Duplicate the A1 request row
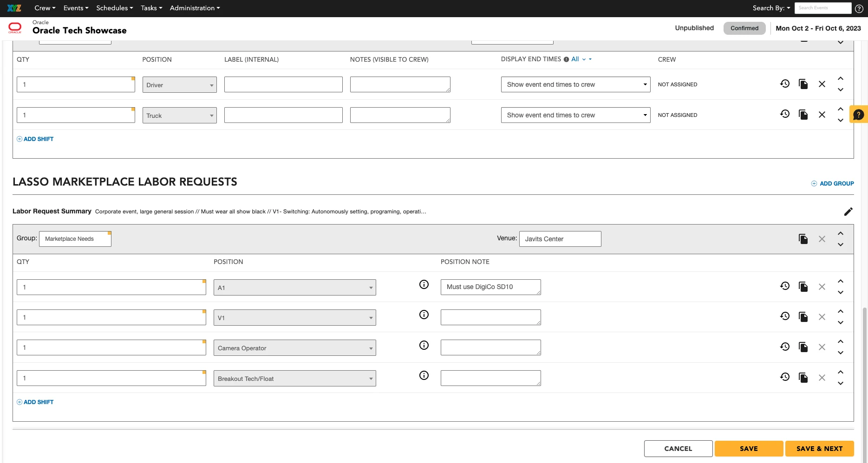 (803, 287)
